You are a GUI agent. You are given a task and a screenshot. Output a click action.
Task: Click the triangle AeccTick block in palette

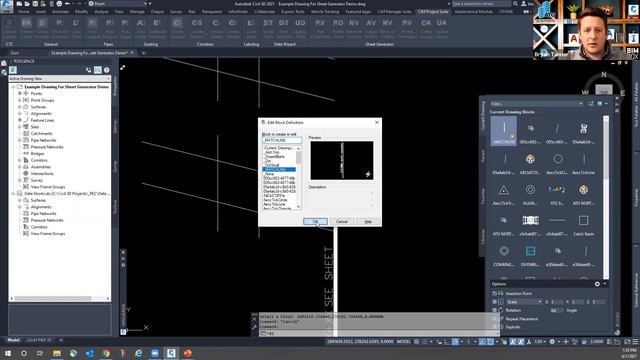(x=504, y=193)
